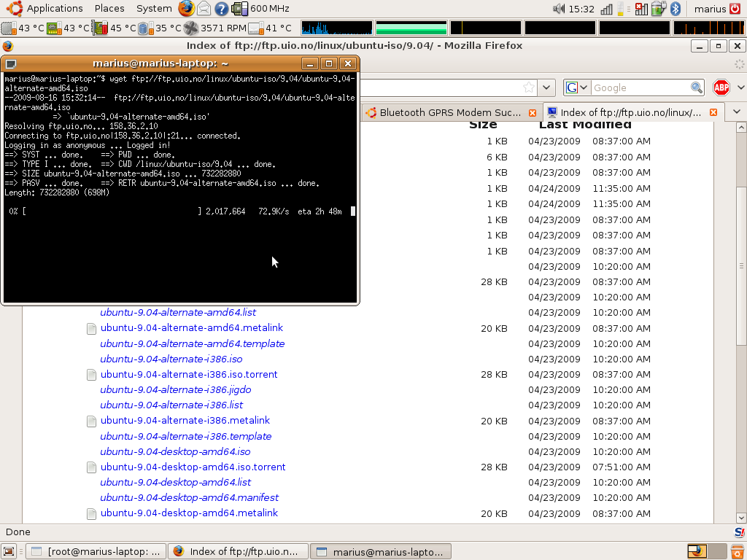Click the status bar S icon
The image size is (747, 560).
[x=740, y=532]
